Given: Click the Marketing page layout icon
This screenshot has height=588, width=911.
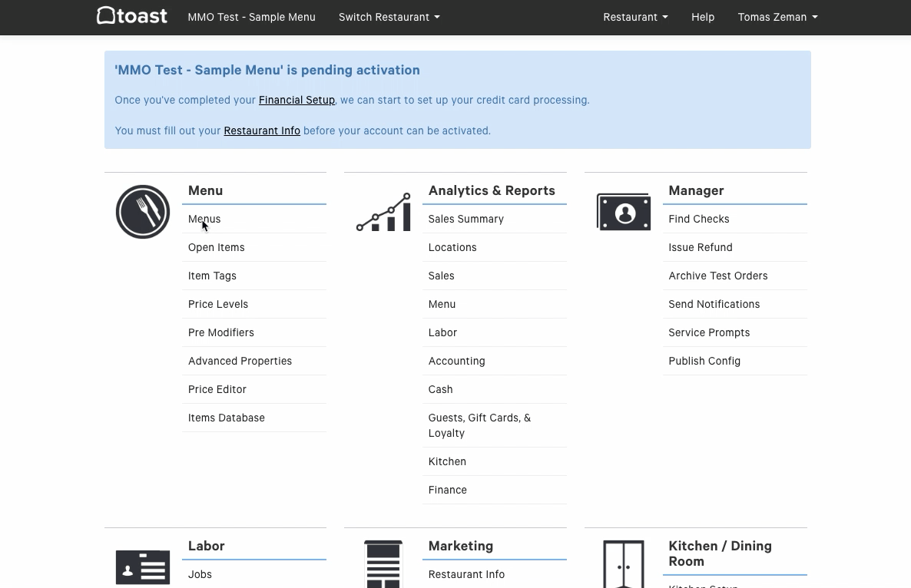Looking at the screenshot, I should click(x=383, y=563).
